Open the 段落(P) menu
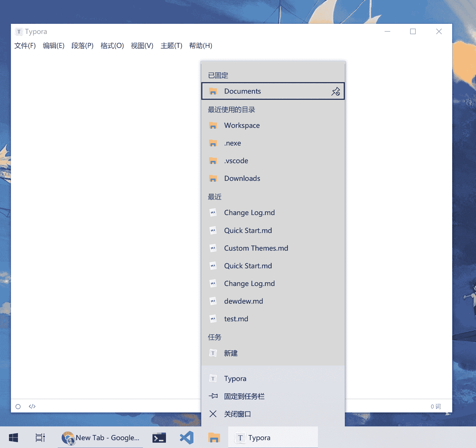This screenshot has width=476, height=448. pyautogui.click(x=83, y=46)
